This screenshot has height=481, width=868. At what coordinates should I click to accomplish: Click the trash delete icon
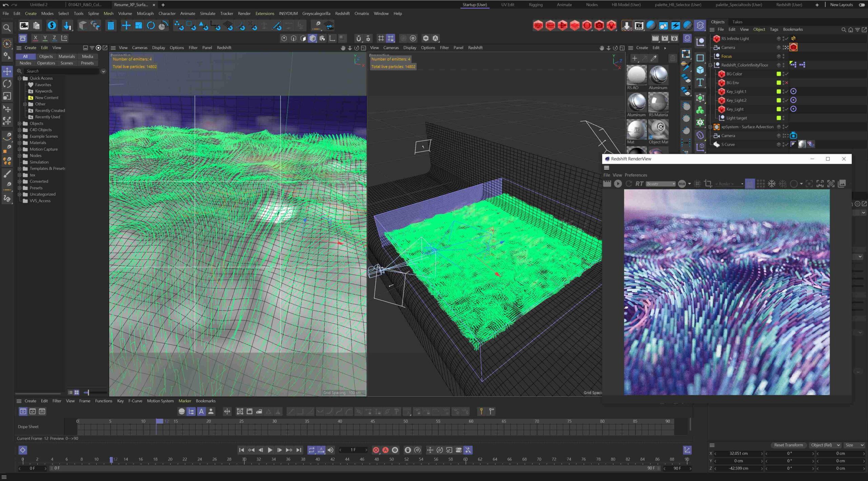point(111,26)
